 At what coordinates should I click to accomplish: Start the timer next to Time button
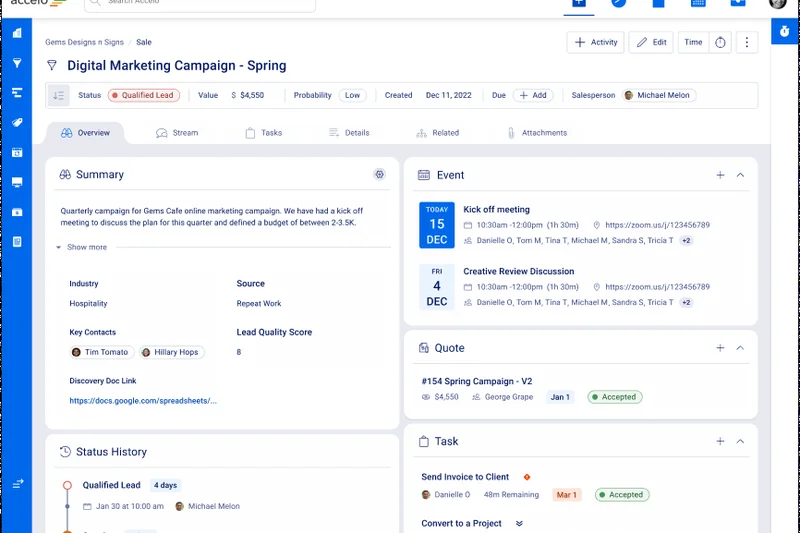[x=720, y=42]
